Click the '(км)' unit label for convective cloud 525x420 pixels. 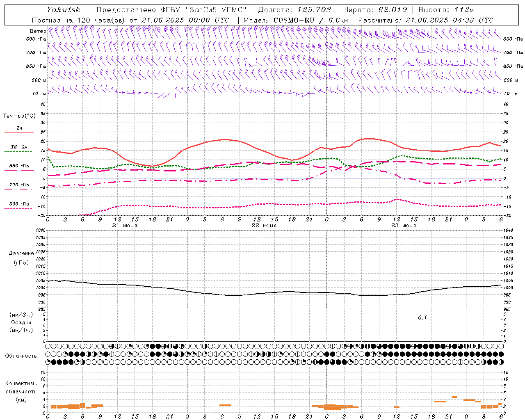click(21, 399)
